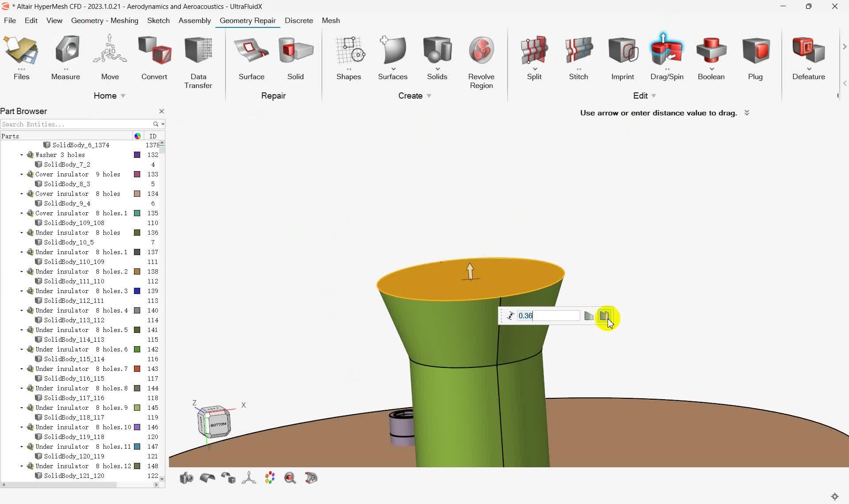Open the File menu
The width and height of the screenshot is (849, 504).
[x=10, y=20]
